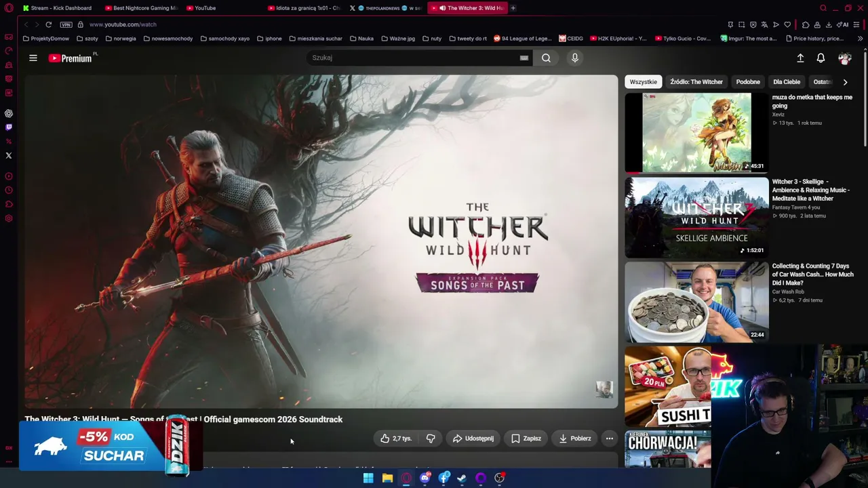
Task: Visit the Car Wash Rob channel
Action: click(x=788, y=292)
